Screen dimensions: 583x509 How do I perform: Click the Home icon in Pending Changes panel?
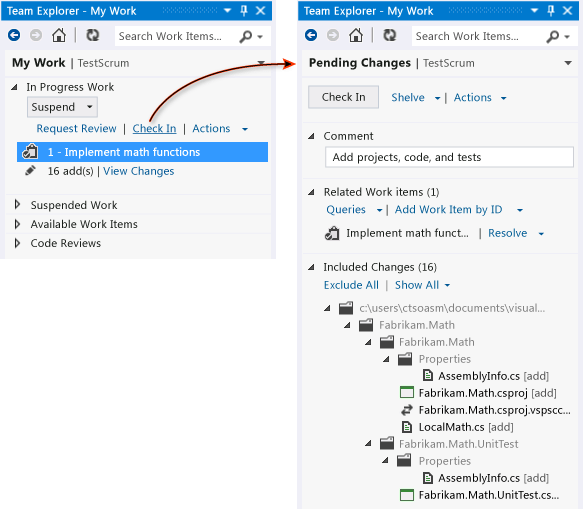[356, 36]
